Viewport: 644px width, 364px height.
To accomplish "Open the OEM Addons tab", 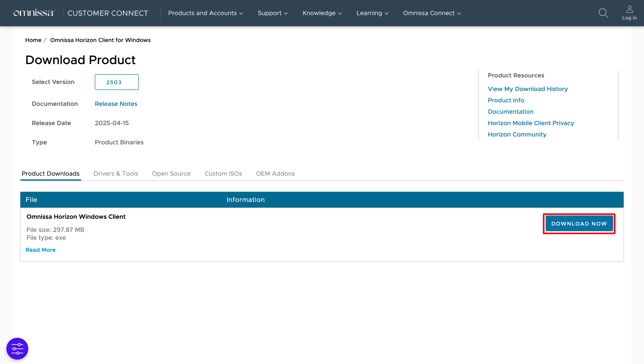I will (275, 173).
